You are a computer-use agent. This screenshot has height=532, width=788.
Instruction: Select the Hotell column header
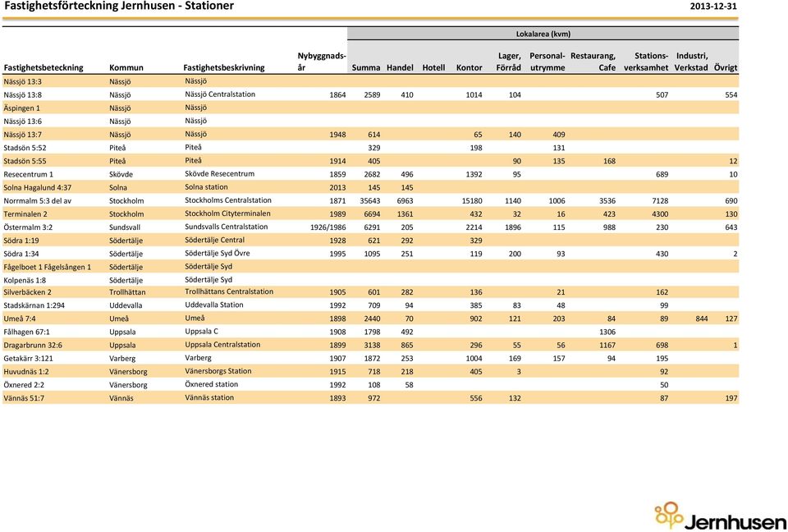tap(433, 67)
